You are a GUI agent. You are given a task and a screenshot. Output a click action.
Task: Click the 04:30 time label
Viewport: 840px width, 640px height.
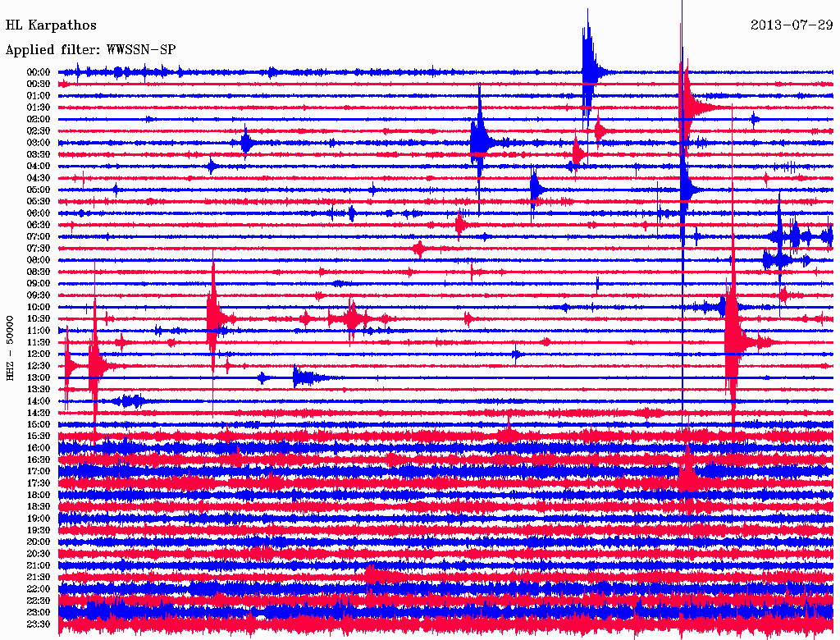point(39,178)
